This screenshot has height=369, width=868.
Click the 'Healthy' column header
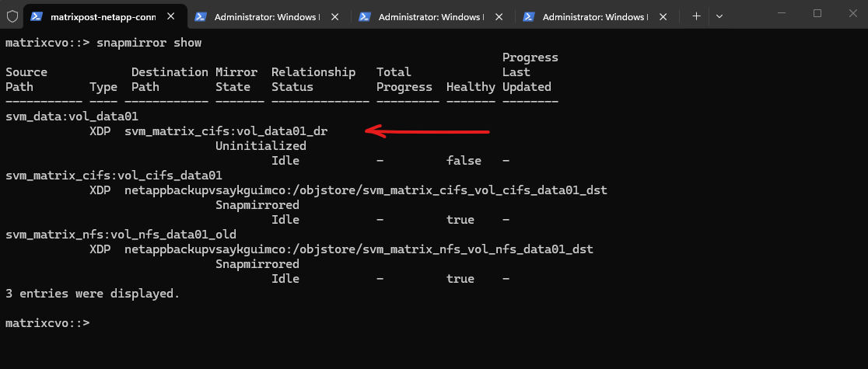[471, 87]
